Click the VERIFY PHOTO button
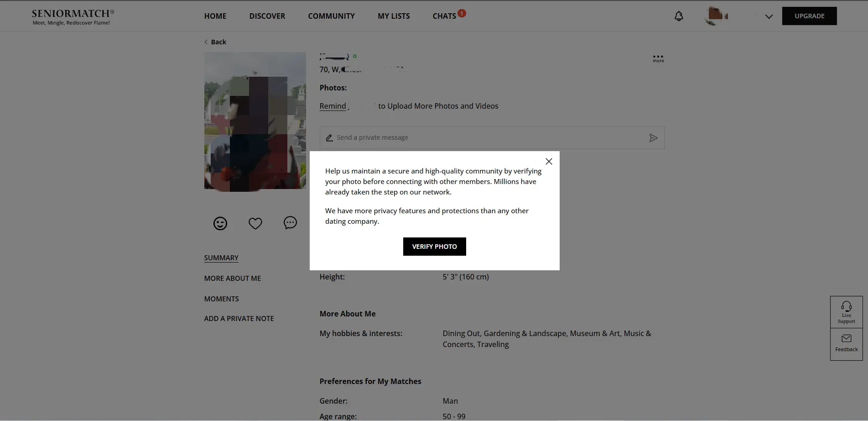868x421 pixels. [434, 247]
